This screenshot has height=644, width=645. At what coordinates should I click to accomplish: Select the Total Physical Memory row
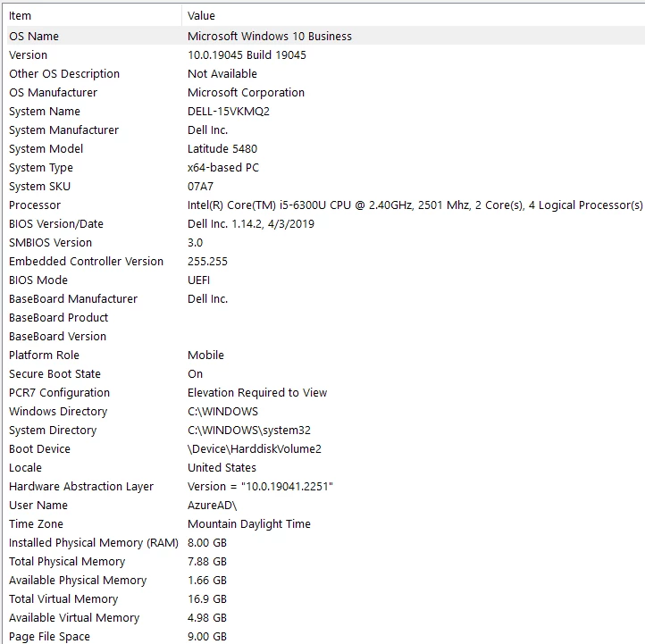67,562
